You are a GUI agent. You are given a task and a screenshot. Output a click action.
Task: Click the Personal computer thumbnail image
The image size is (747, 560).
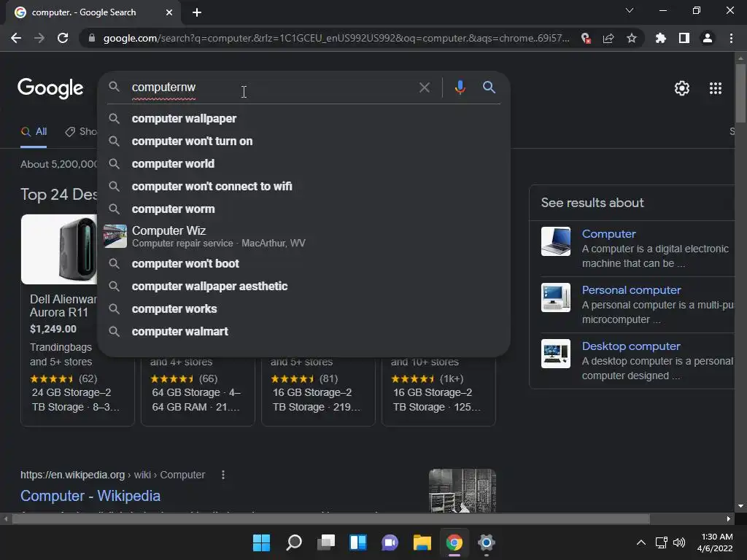tap(555, 297)
